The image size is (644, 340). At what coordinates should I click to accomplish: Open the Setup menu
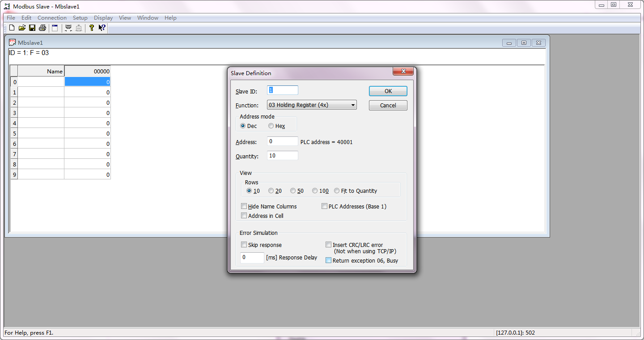(x=80, y=18)
